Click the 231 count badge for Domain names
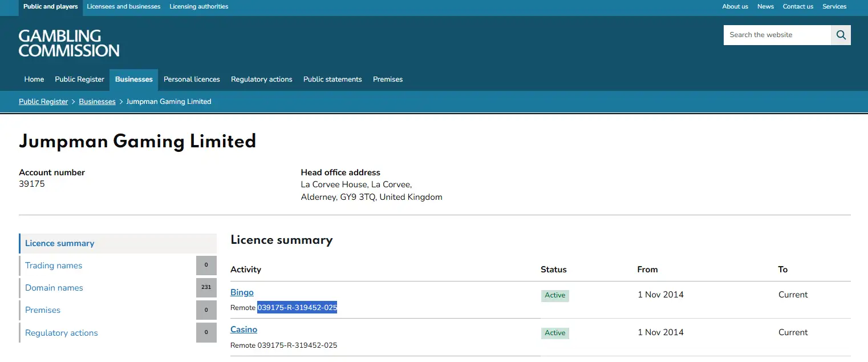 206,288
